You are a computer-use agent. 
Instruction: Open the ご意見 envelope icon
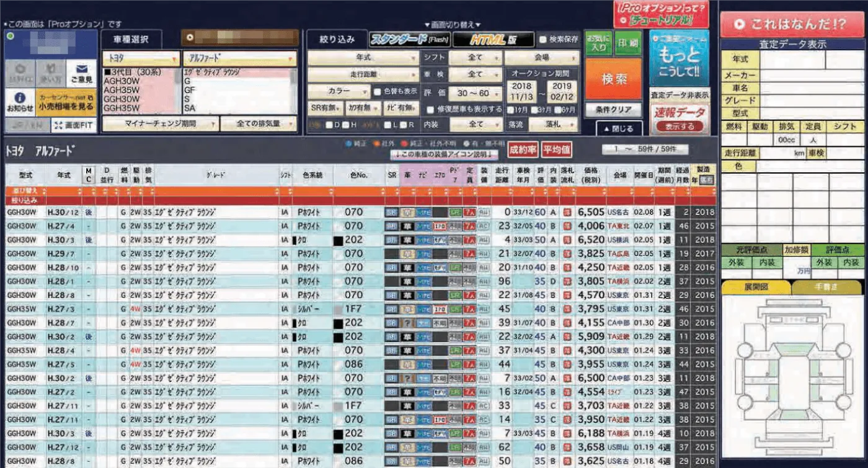point(81,73)
